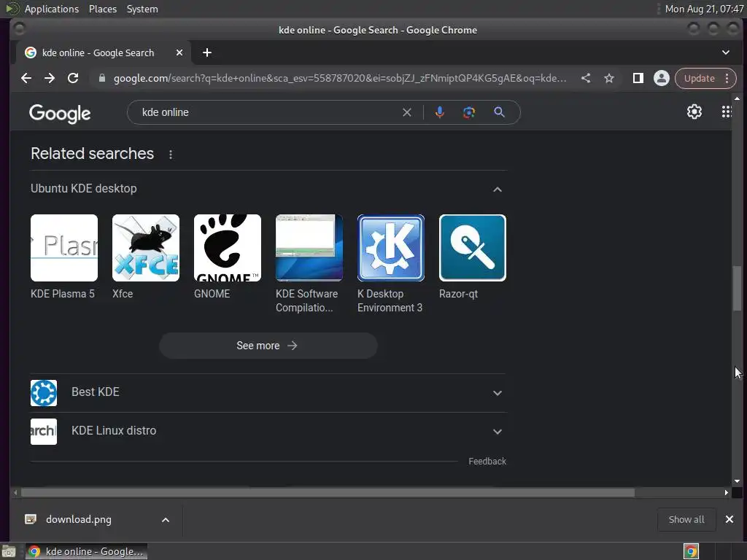Image resolution: width=747 pixels, height=560 pixels.
Task: Select the kde online Chrome taskbar entry
Action: pyautogui.click(x=86, y=551)
